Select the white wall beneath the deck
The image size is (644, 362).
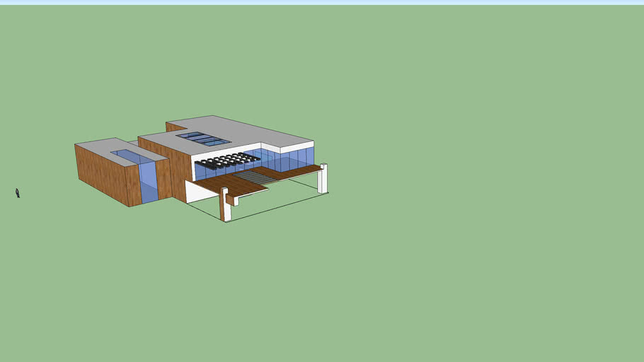(x=197, y=191)
